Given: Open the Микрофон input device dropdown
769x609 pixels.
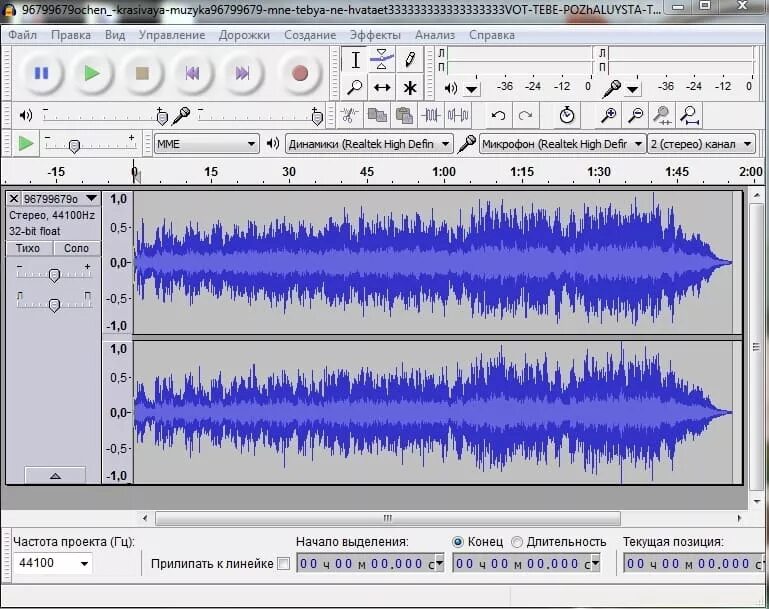Looking at the screenshot, I should click(x=562, y=144).
